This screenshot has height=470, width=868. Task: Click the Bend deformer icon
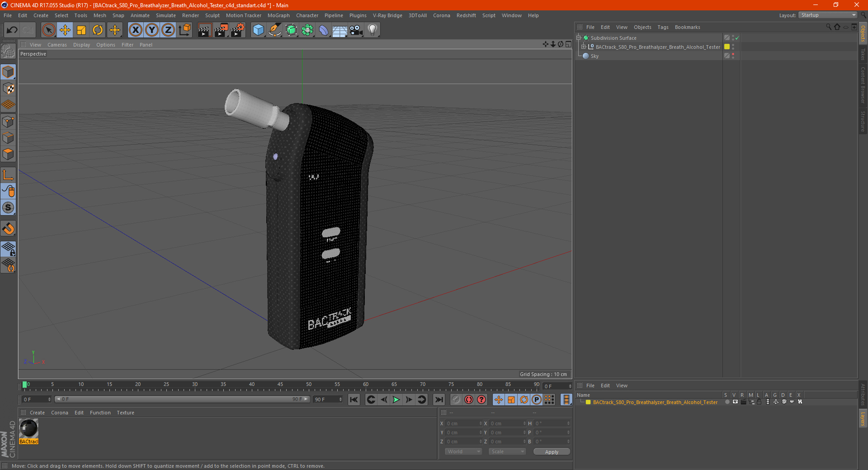click(x=324, y=30)
